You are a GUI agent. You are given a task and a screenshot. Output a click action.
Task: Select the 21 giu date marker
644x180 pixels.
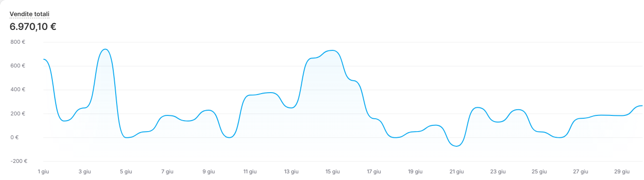tap(456, 171)
